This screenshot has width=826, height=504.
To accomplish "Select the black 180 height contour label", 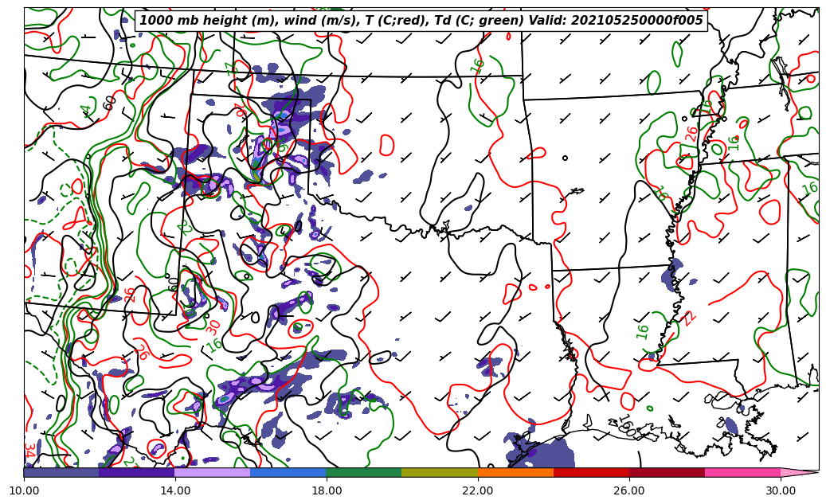I will click(x=626, y=425).
